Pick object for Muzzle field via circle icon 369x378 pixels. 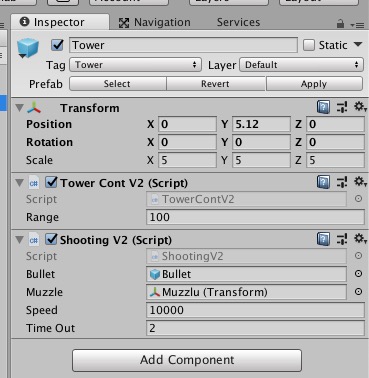click(358, 292)
